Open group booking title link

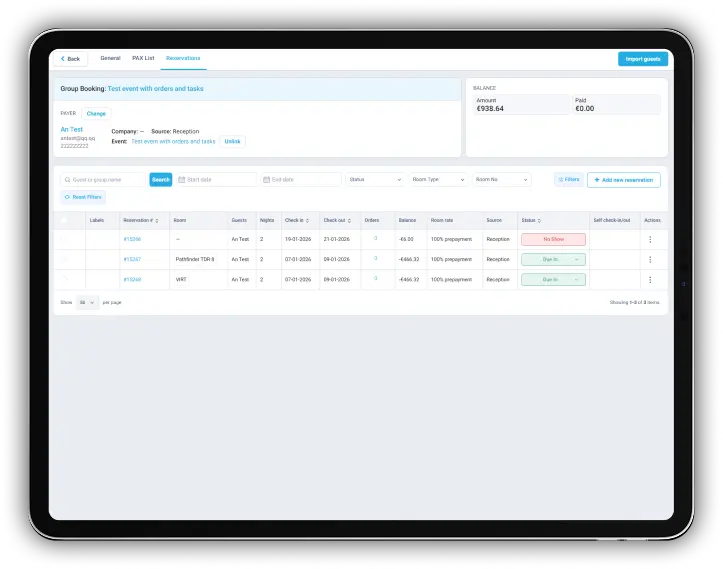pyautogui.click(x=155, y=89)
